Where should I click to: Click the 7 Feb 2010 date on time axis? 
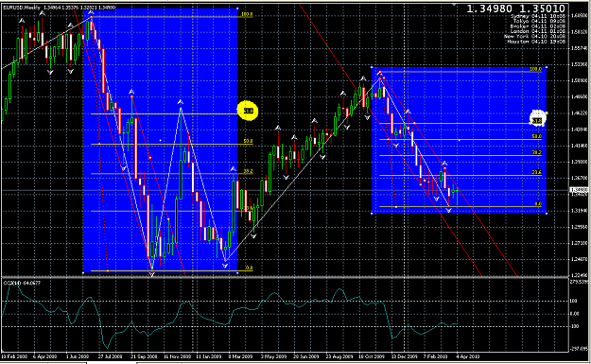coord(436,356)
